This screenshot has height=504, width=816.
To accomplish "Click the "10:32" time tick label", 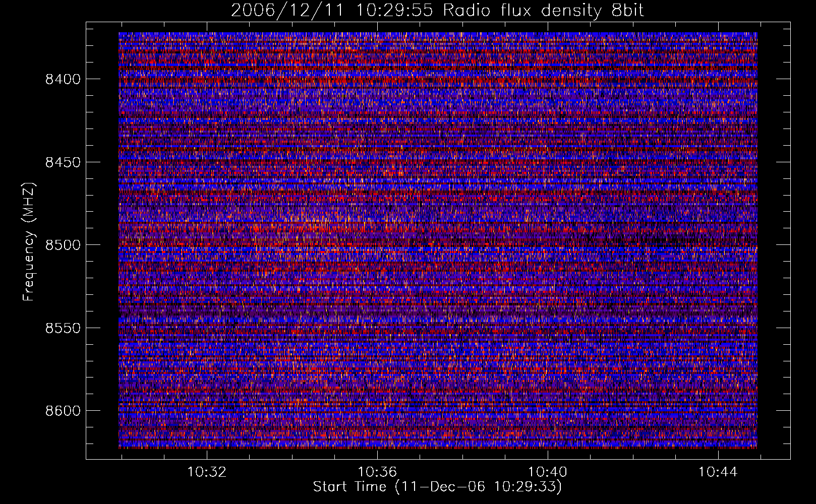I will 207,472.
